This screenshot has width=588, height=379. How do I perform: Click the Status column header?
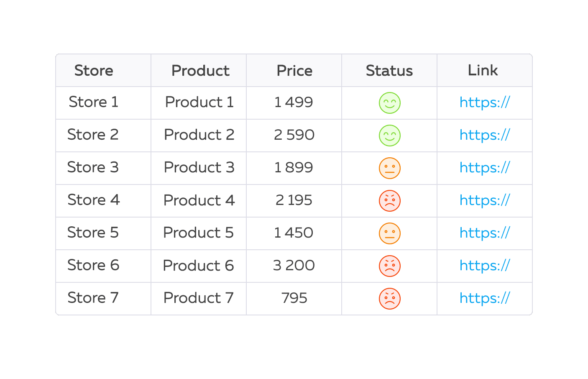tap(389, 71)
